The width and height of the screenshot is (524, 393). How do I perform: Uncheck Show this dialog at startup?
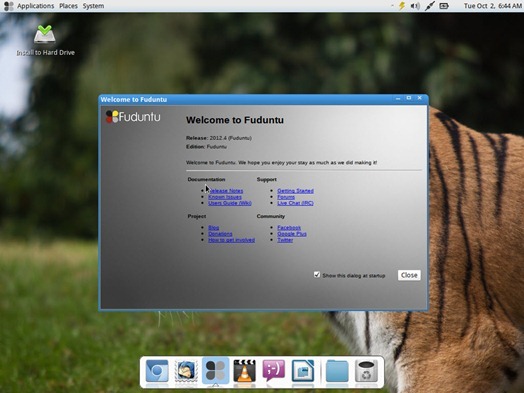point(317,274)
